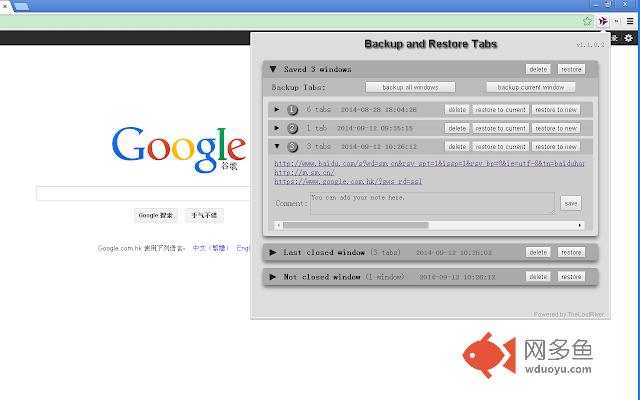Collapse the Saved 3 windows section
Image resolution: width=640 pixels, height=400 pixels.
tap(273, 69)
